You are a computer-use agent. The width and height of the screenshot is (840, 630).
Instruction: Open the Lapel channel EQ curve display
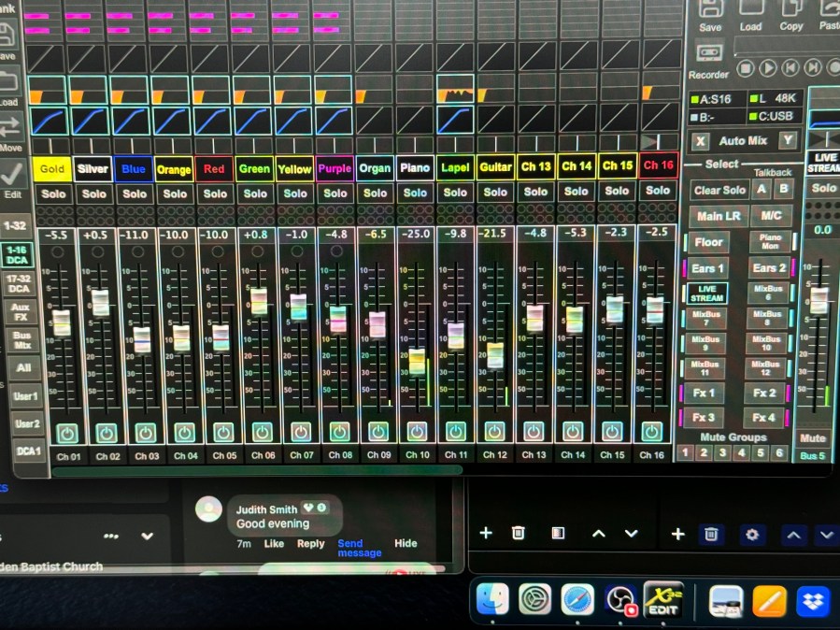(455, 120)
